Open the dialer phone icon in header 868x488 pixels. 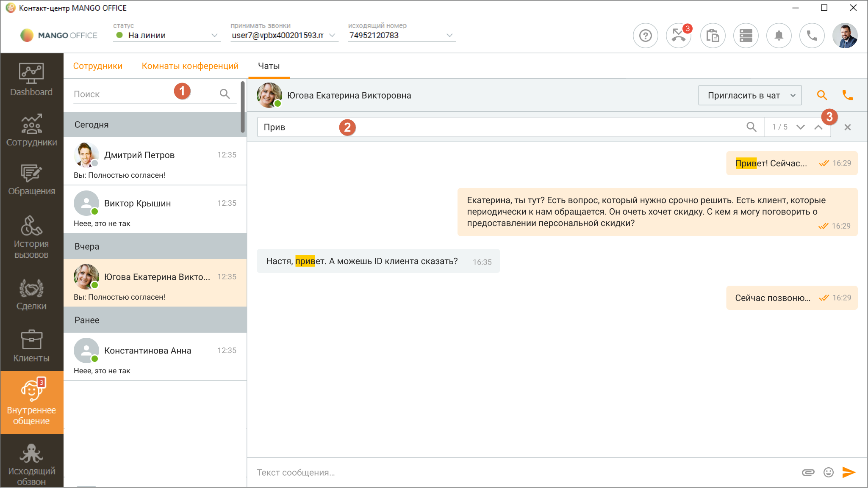coord(812,36)
